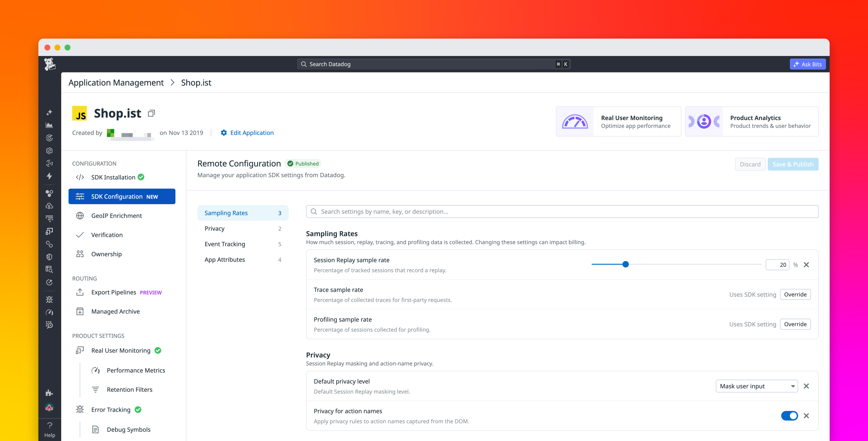Click Save & Publish button

tap(793, 164)
